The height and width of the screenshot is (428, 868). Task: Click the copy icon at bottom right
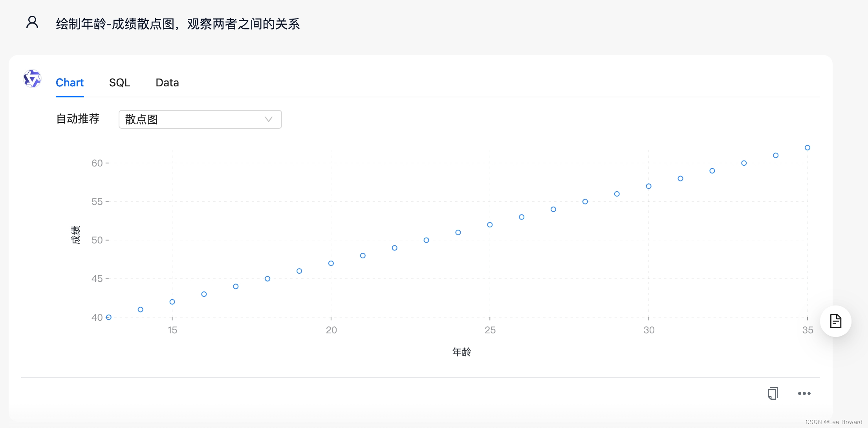click(x=773, y=393)
